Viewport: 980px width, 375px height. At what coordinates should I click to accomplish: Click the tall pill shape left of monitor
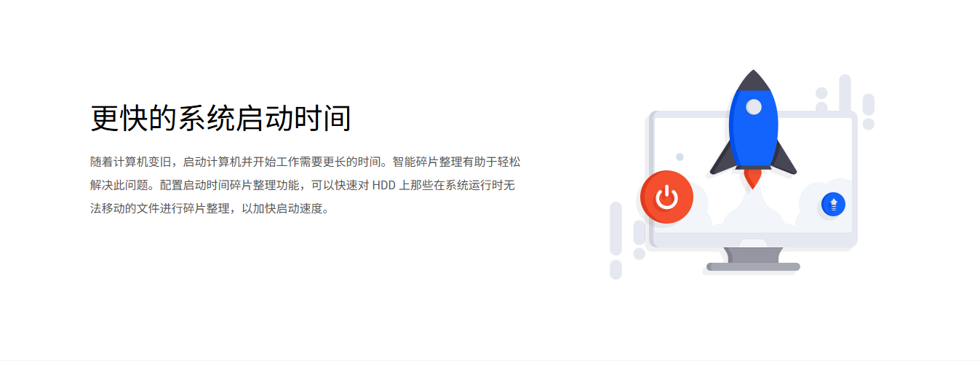(x=616, y=229)
